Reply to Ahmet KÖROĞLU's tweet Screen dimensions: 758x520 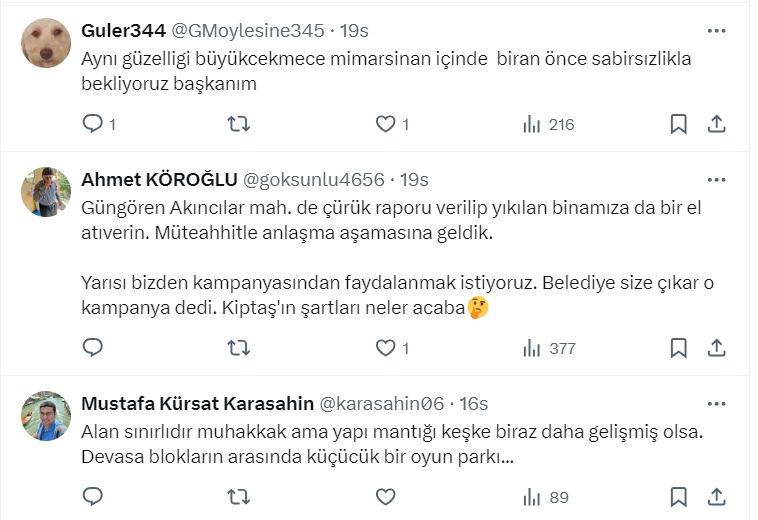point(93,348)
